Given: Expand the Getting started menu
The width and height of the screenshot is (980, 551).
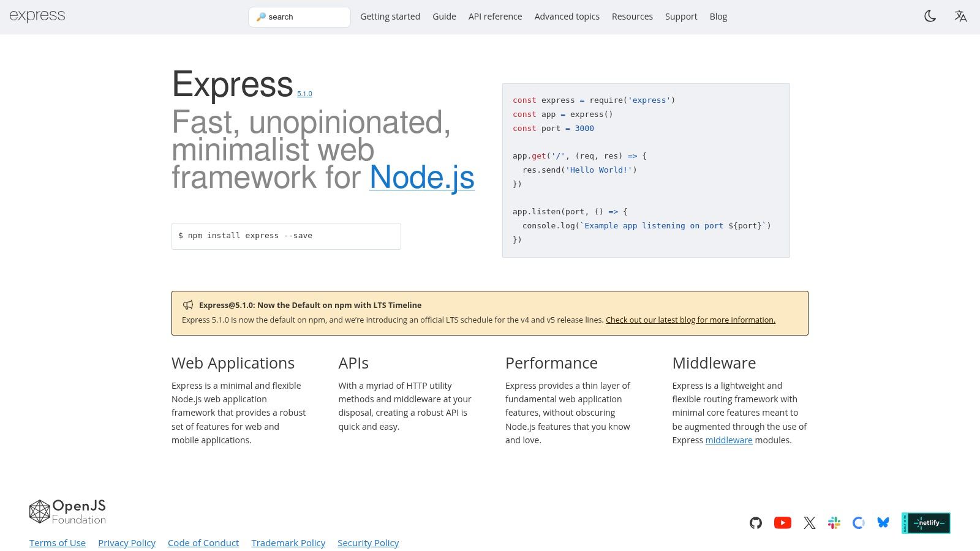Looking at the screenshot, I should pyautogui.click(x=390, y=17).
